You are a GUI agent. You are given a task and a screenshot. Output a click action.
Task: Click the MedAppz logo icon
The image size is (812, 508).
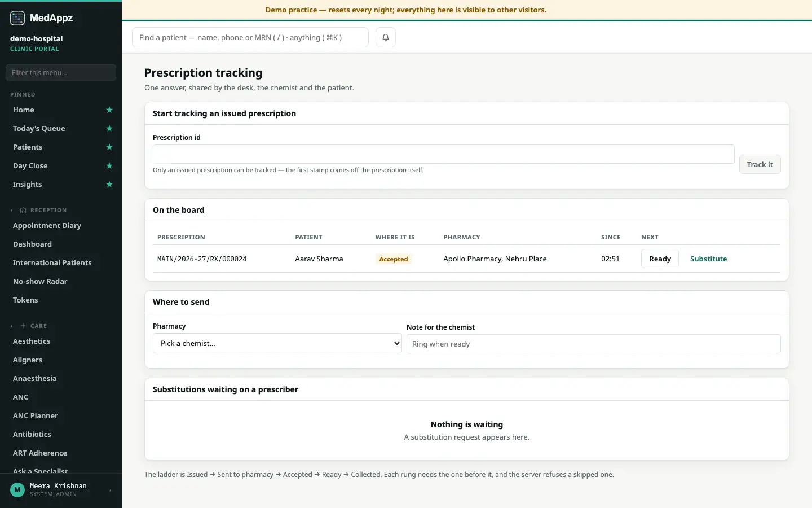(17, 18)
